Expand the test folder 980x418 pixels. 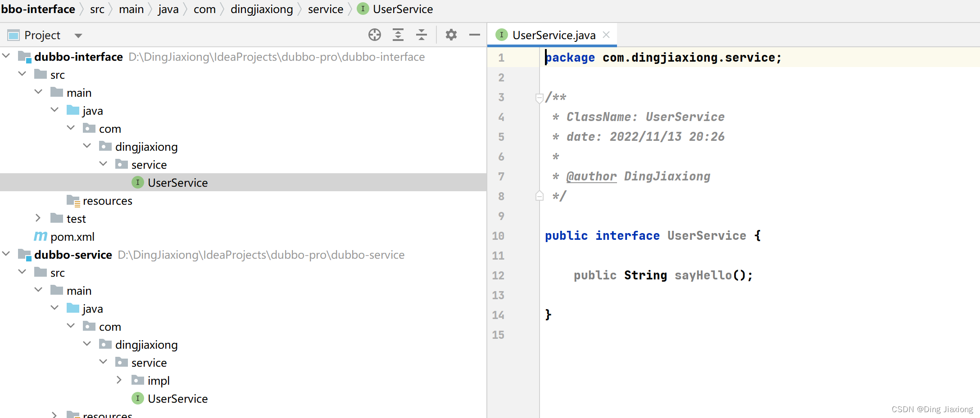pos(38,218)
